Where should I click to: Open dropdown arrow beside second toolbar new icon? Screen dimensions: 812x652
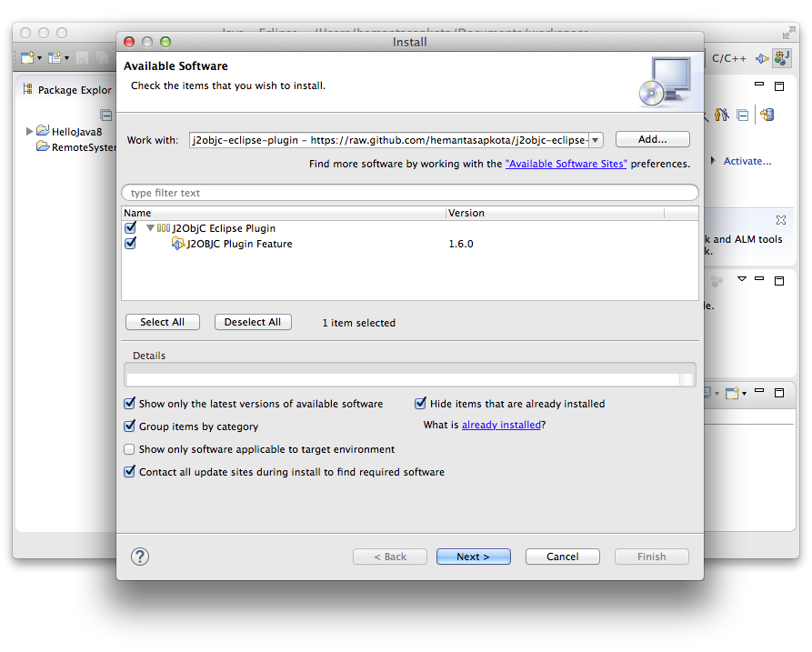pyautogui.click(x=66, y=58)
